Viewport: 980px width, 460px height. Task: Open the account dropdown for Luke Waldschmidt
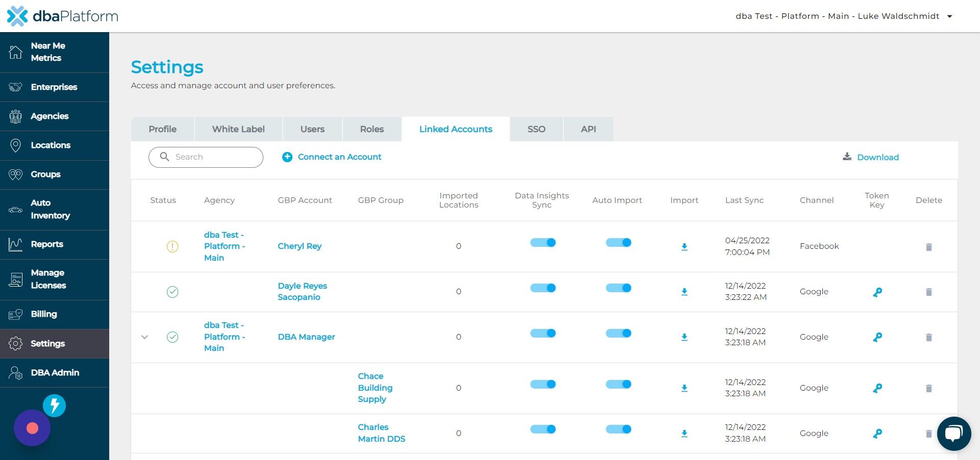[x=844, y=16]
